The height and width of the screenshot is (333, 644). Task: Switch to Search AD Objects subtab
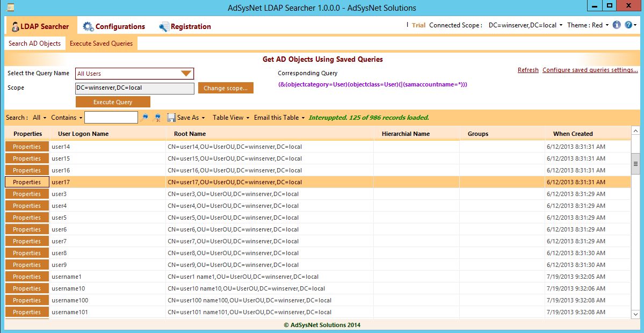(34, 43)
